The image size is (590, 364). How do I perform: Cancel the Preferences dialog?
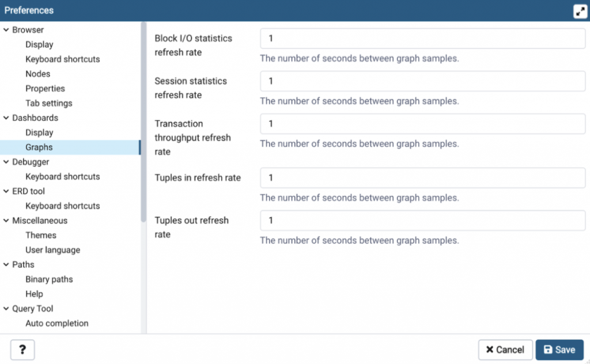pos(505,350)
